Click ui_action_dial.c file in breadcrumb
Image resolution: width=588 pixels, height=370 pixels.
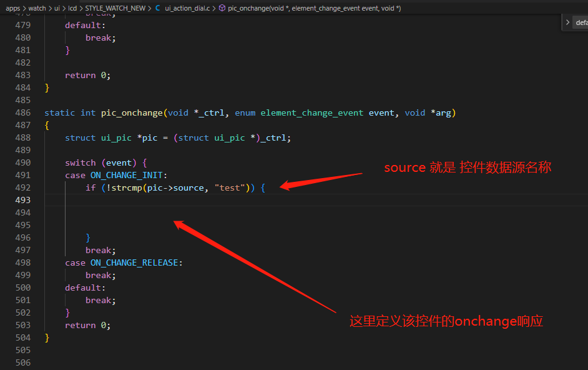click(x=187, y=8)
